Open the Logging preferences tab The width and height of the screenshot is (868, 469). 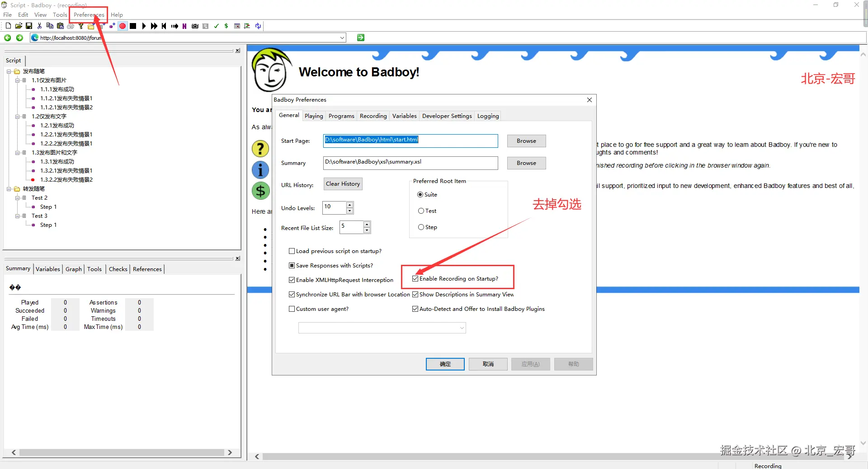488,116
